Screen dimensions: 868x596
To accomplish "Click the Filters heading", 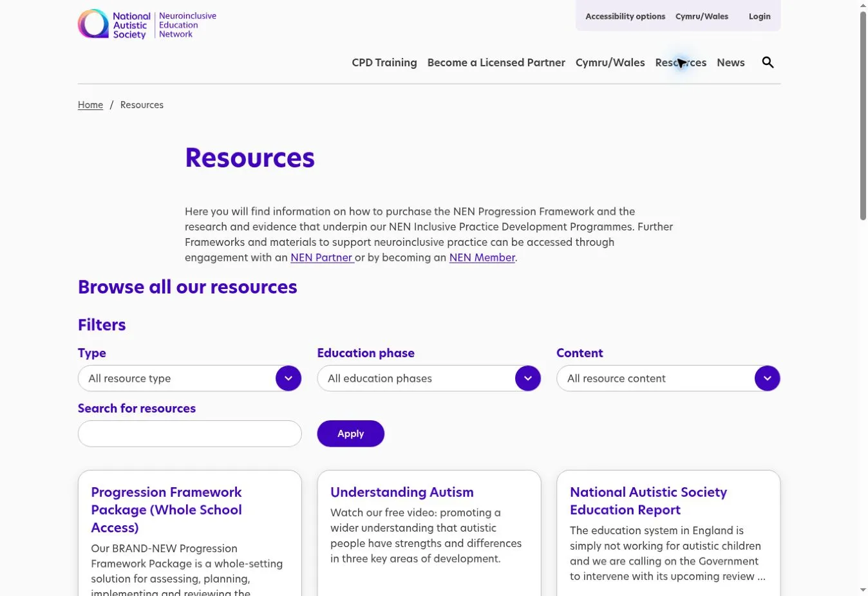I will point(102,325).
